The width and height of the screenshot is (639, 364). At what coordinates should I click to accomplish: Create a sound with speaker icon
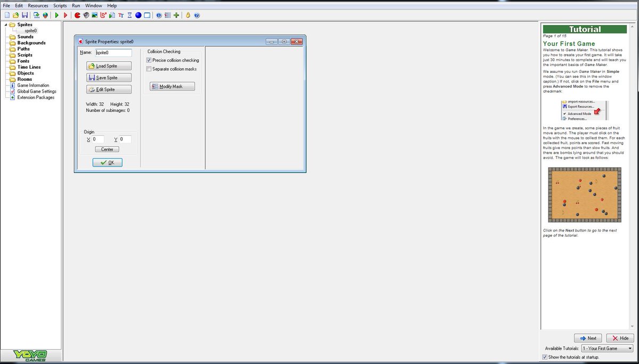point(86,15)
